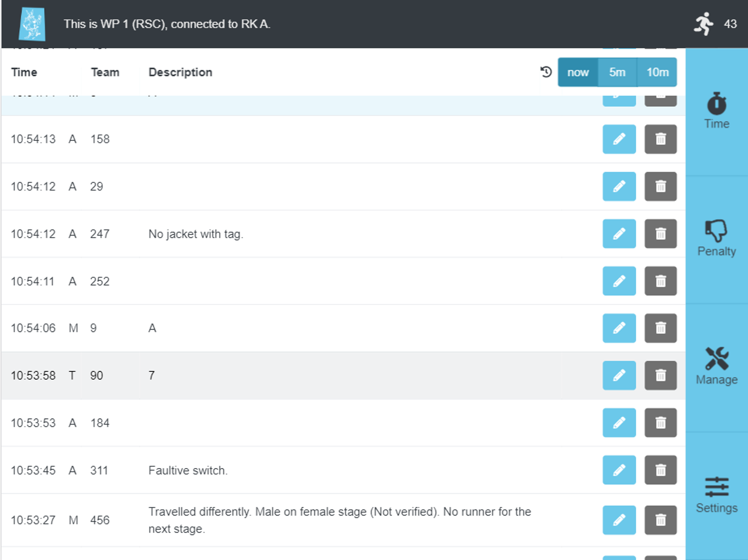The image size is (748, 560).
Task: Click the app logo in the top bar
Action: 32,24
